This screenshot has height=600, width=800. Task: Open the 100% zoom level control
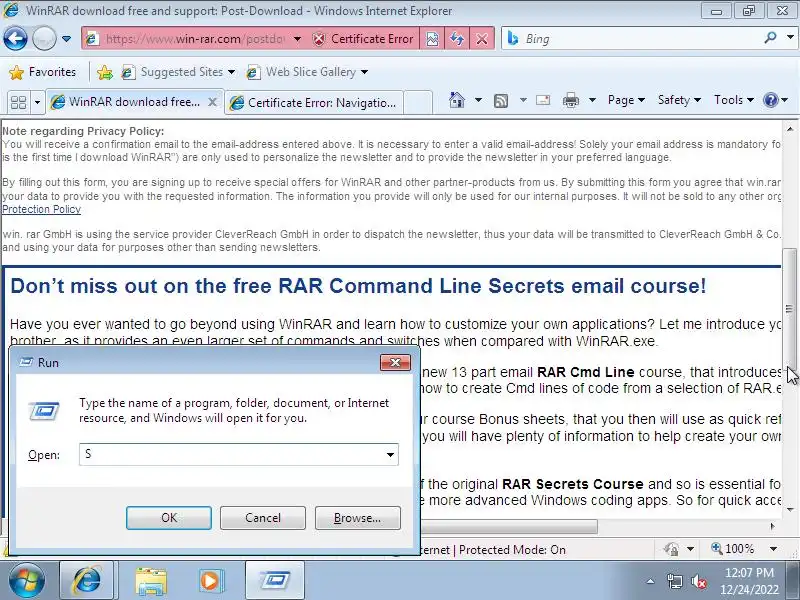(x=733, y=549)
